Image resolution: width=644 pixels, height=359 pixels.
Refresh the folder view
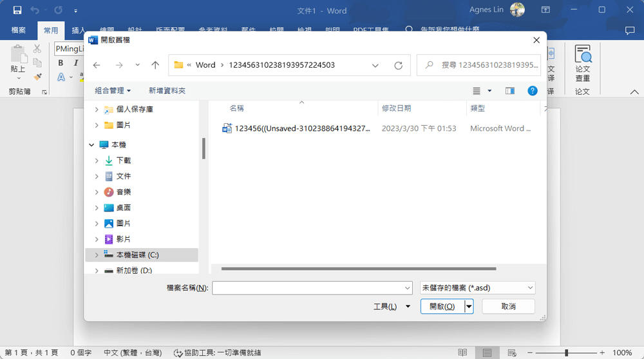coord(399,65)
